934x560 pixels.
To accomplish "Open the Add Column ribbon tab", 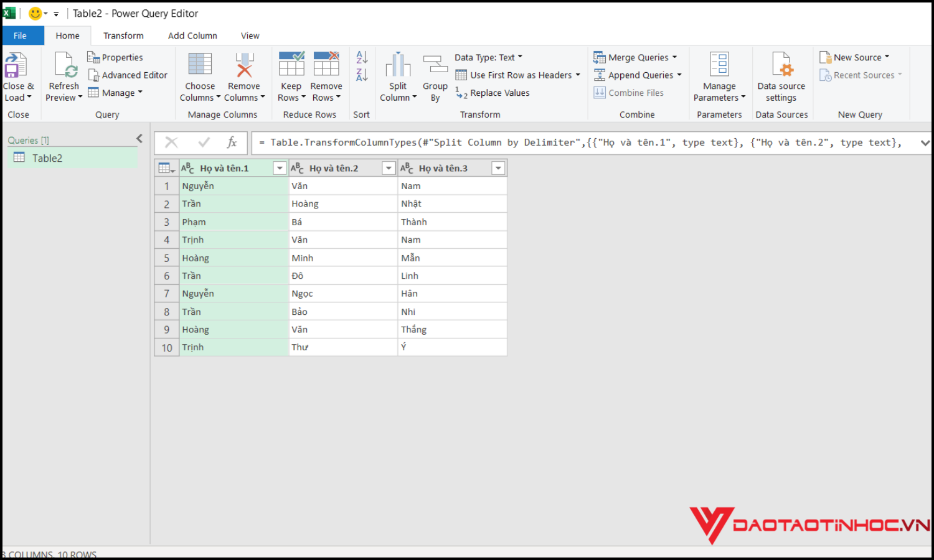I will 192,35.
